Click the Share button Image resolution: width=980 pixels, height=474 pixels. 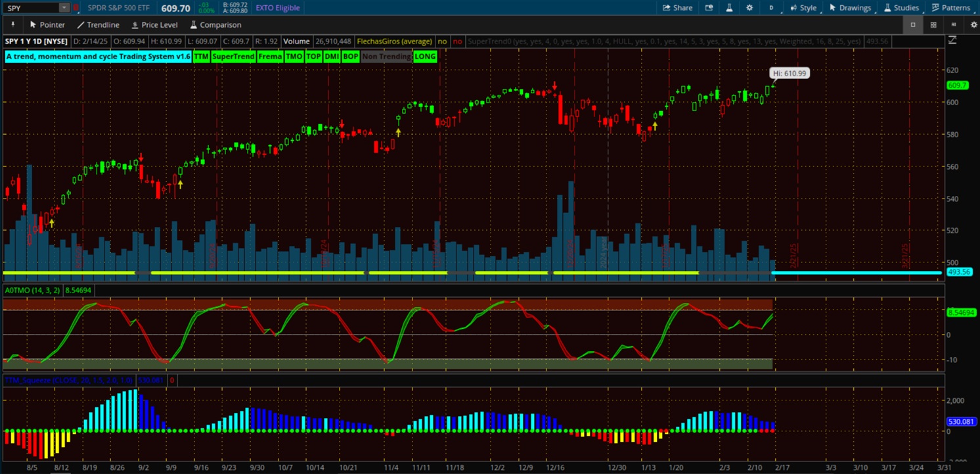pyautogui.click(x=677, y=8)
